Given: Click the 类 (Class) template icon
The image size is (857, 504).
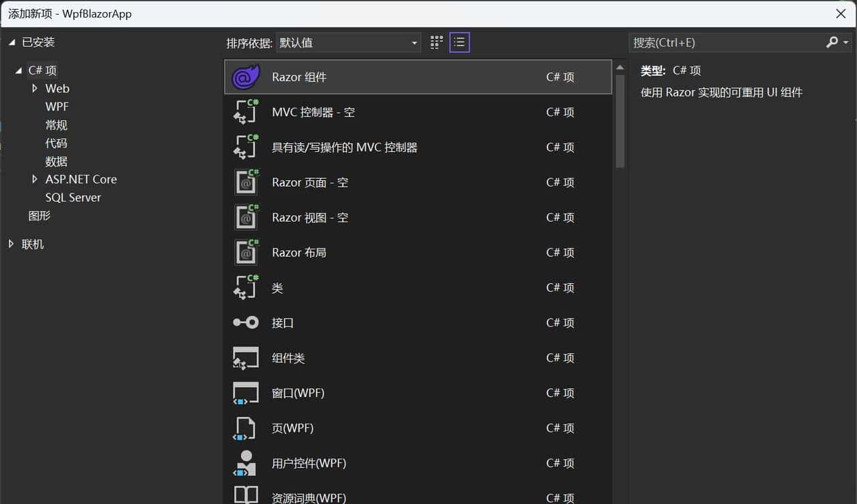Looking at the screenshot, I should pyautogui.click(x=246, y=287).
